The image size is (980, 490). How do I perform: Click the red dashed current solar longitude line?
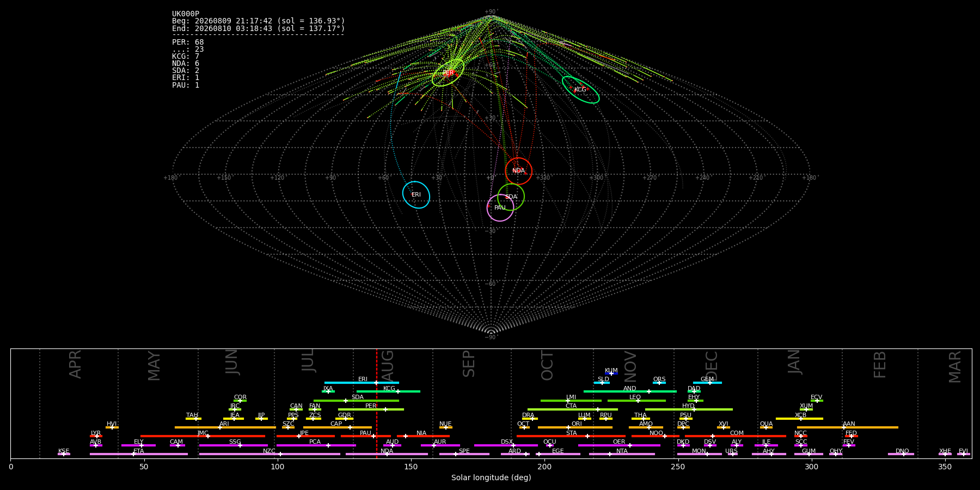click(x=376, y=403)
